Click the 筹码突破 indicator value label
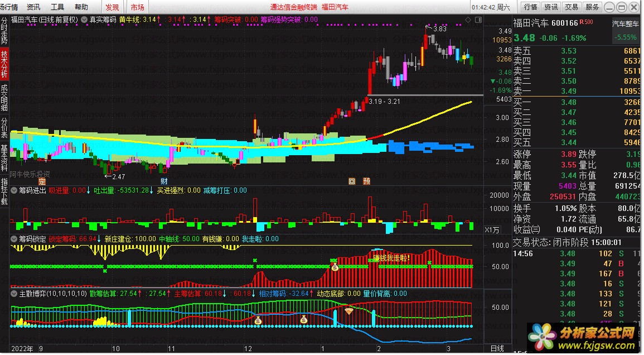The image size is (644, 355). point(236,20)
